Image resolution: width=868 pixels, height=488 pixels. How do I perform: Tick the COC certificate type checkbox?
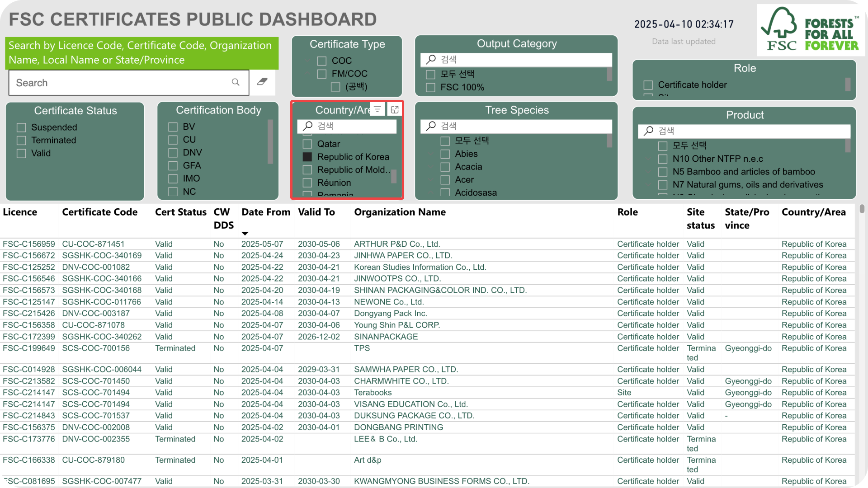point(322,61)
